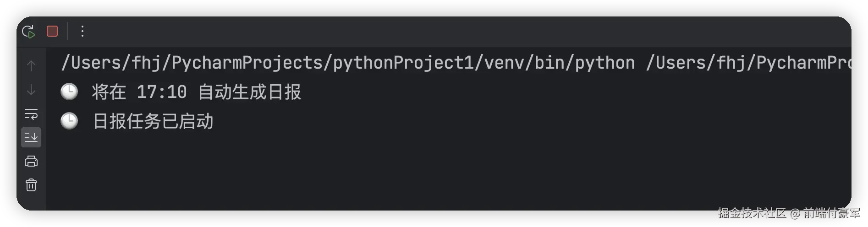This screenshot has height=227, width=868.
Task: Click the 掘金技术社区 watermark text
Action: (x=752, y=213)
